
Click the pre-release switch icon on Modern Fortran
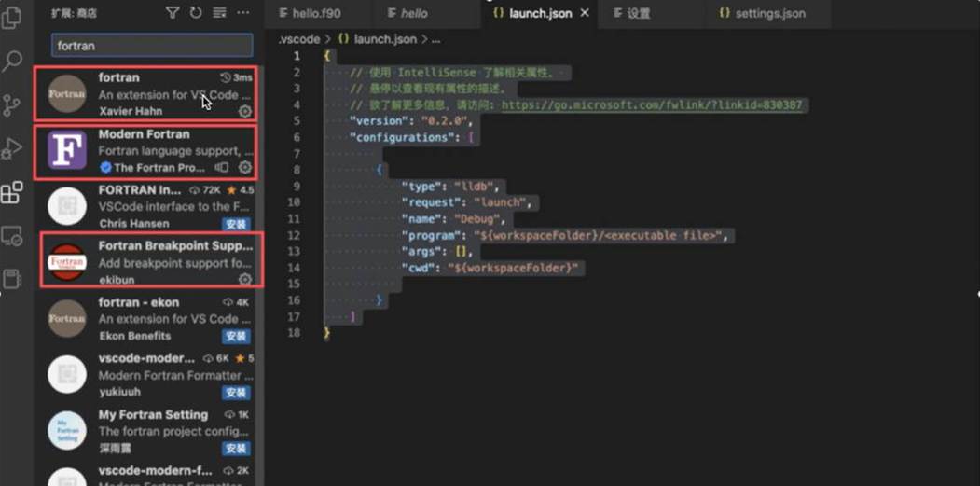[222, 168]
